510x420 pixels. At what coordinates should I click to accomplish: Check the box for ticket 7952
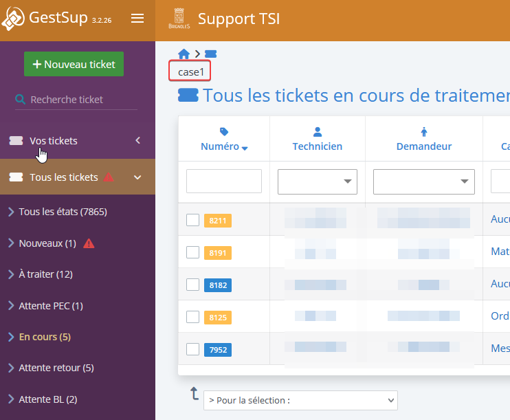click(x=192, y=349)
